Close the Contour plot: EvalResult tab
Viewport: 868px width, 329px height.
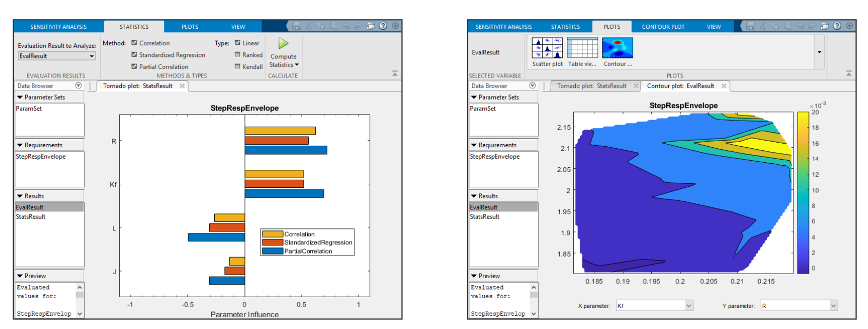(724, 86)
